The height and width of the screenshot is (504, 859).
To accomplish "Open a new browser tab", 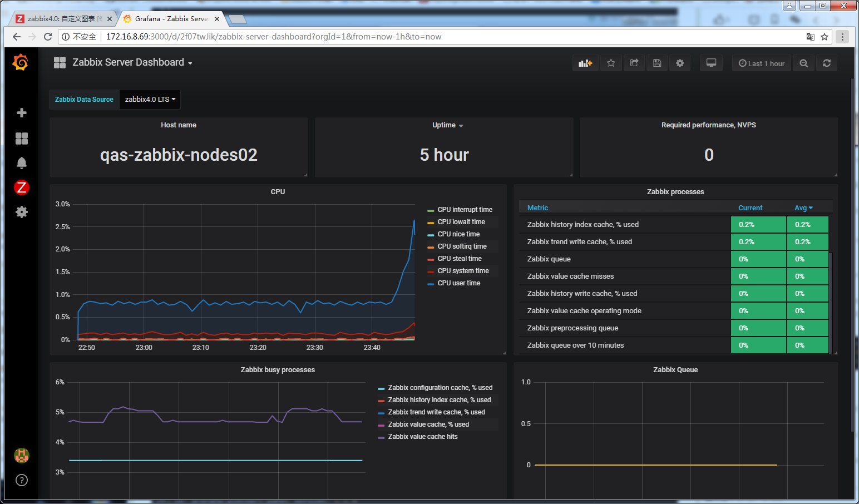I will [x=238, y=19].
